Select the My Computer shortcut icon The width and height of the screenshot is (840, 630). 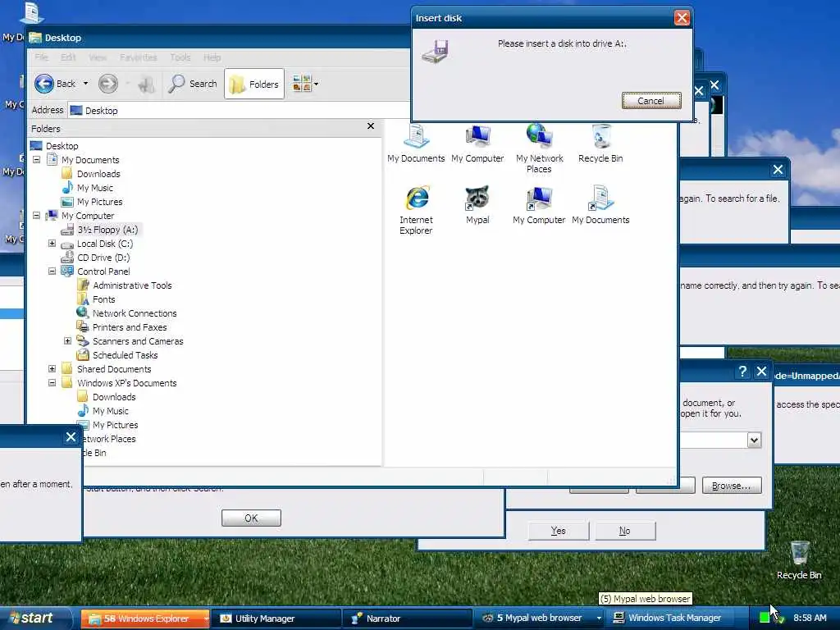click(x=539, y=204)
